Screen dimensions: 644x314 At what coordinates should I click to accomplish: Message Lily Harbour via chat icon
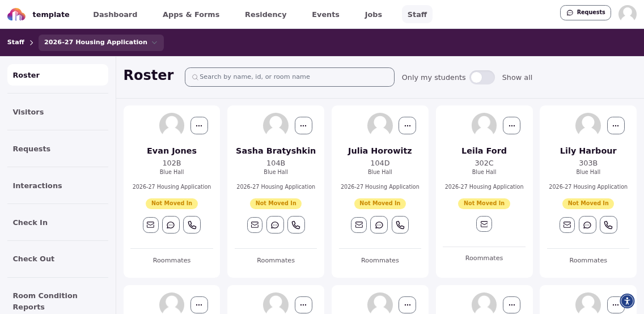pos(587,225)
